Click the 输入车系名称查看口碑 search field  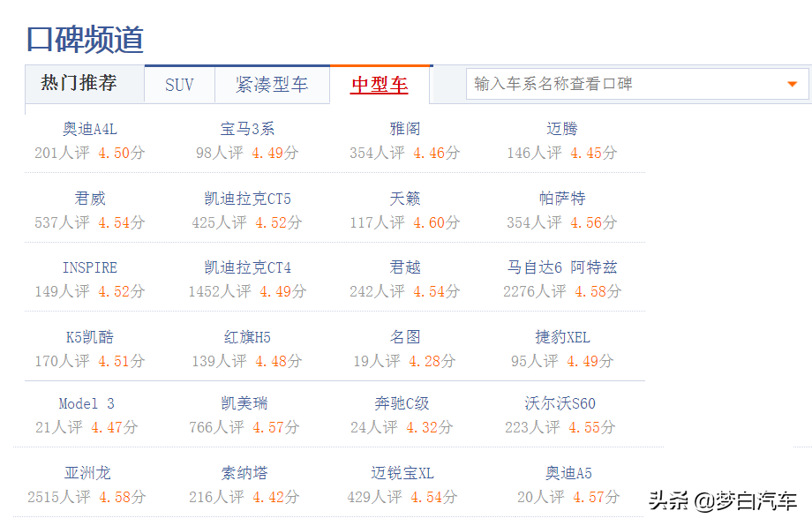(x=637, y=84)
